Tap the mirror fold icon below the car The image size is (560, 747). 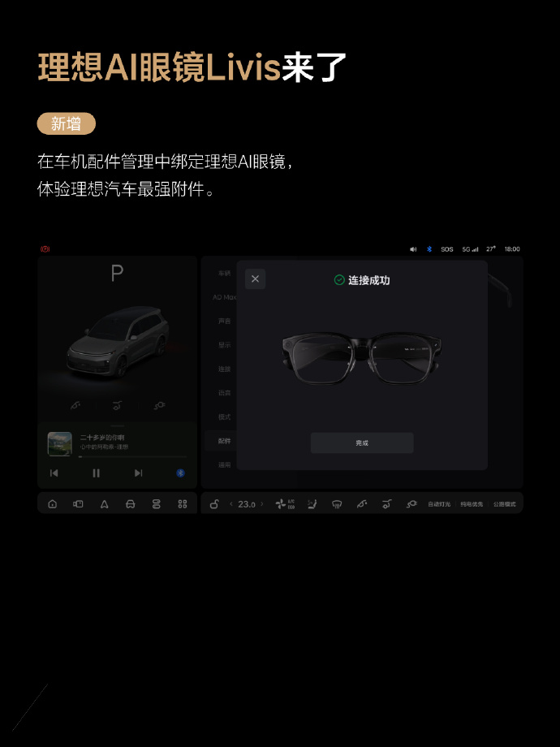(x=75, y=405)
